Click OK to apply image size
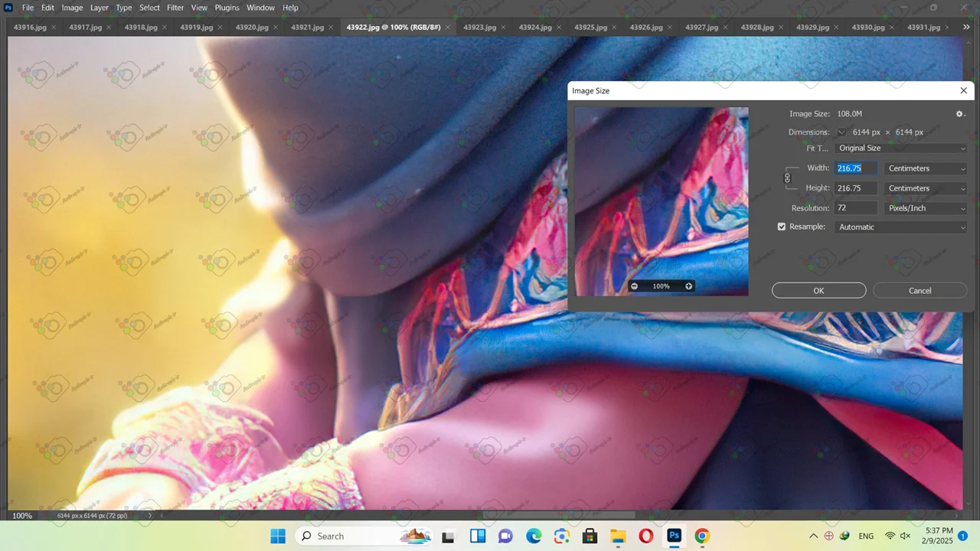980x551 pixels. tap(818, 291)
